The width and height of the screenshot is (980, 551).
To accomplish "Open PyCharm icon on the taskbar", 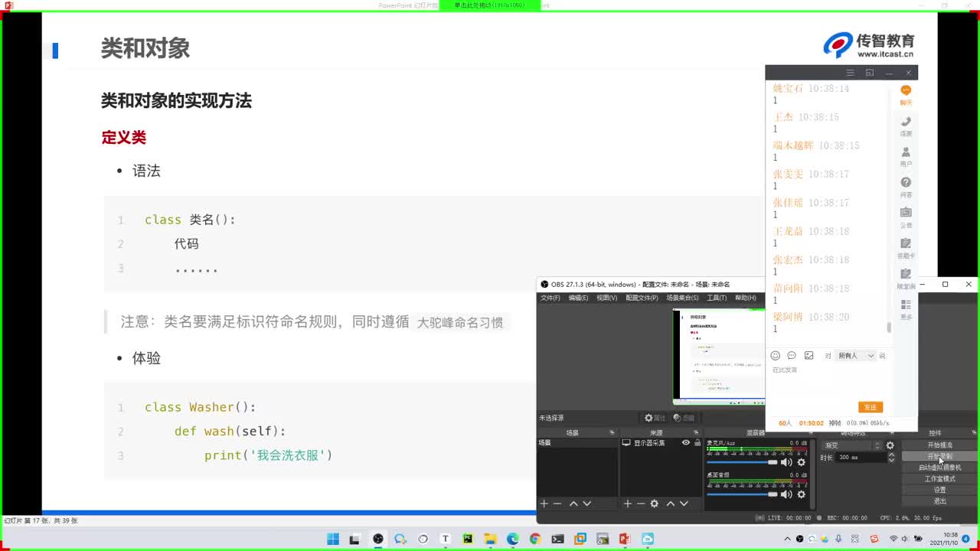I will (x=468, y=539).
